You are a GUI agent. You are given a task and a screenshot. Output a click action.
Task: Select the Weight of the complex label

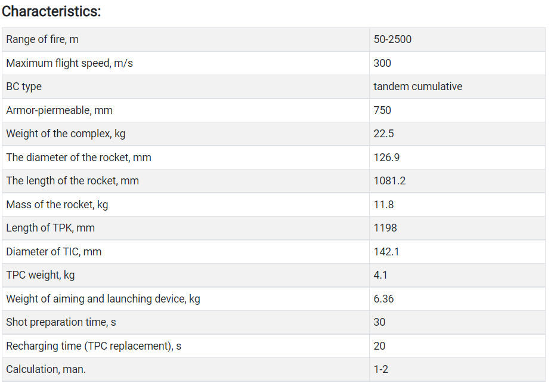(66, 134)
